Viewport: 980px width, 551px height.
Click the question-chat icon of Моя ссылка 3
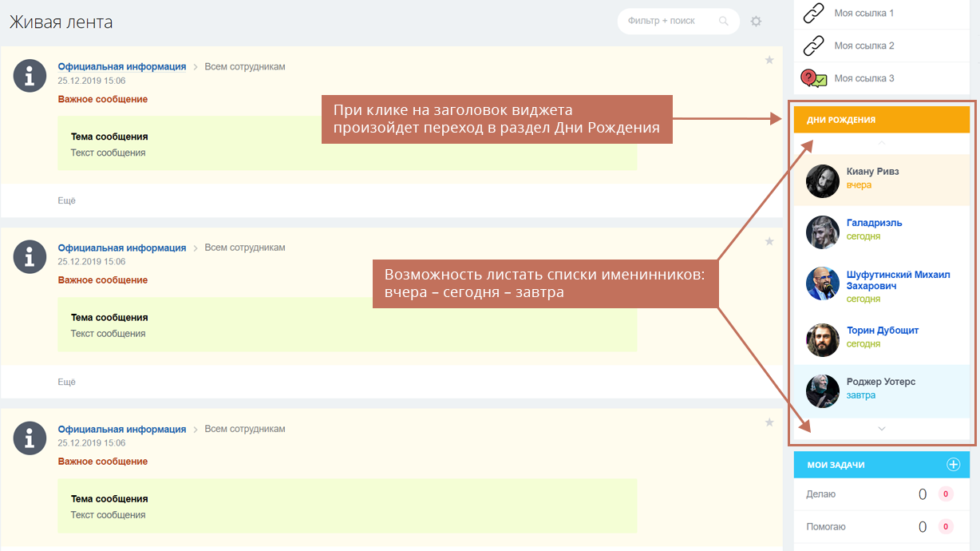(813, 78)
